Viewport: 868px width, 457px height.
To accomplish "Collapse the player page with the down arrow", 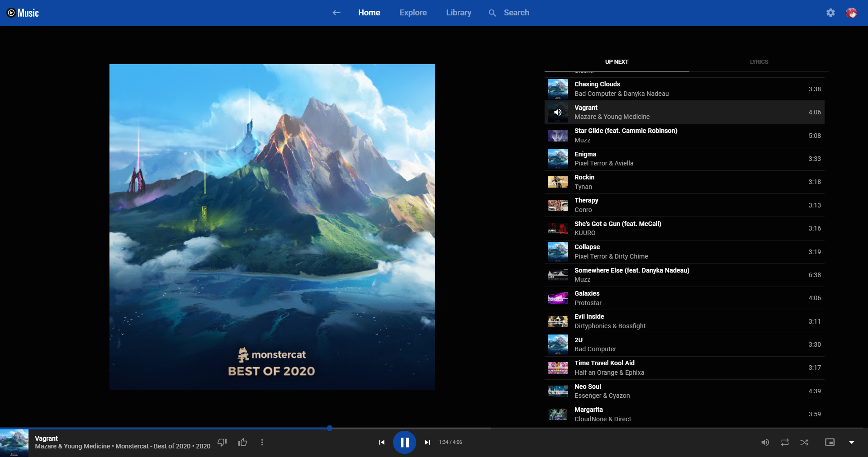I will tap(852, 442).
